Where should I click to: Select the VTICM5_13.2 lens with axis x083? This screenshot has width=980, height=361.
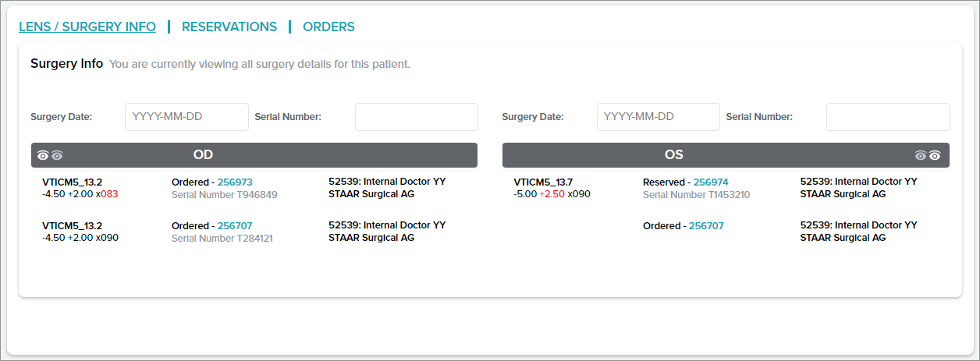[72, 182]
